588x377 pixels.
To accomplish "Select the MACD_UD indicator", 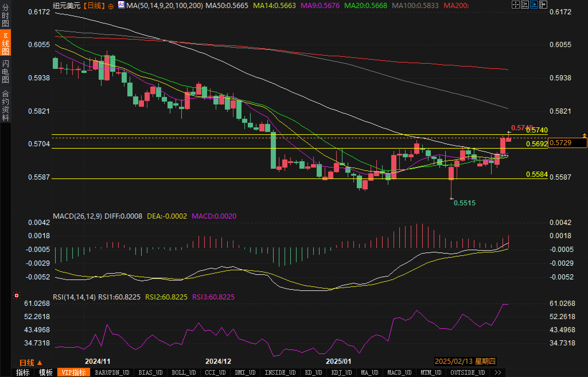I will click(400, 372).
